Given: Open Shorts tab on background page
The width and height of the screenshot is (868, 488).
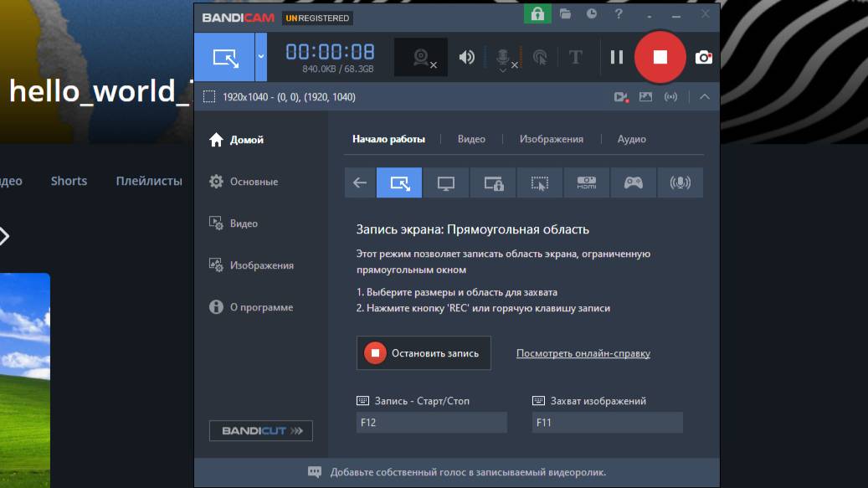Looking at the screenshot, I should click(x=69, y=181).
